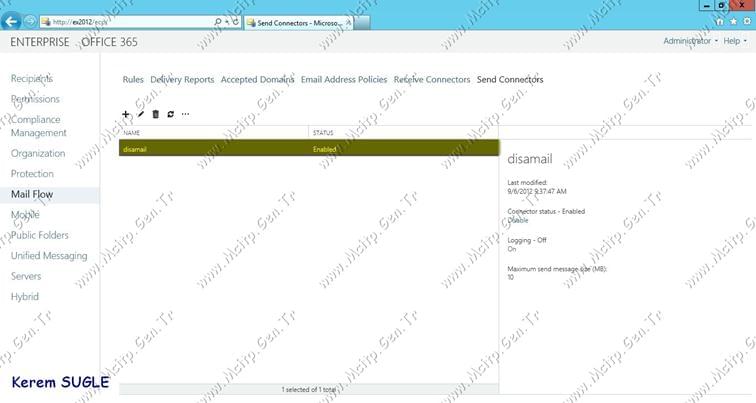Open Hybrid in the sidebar
The image size is (756, 403).
point(25,296)
